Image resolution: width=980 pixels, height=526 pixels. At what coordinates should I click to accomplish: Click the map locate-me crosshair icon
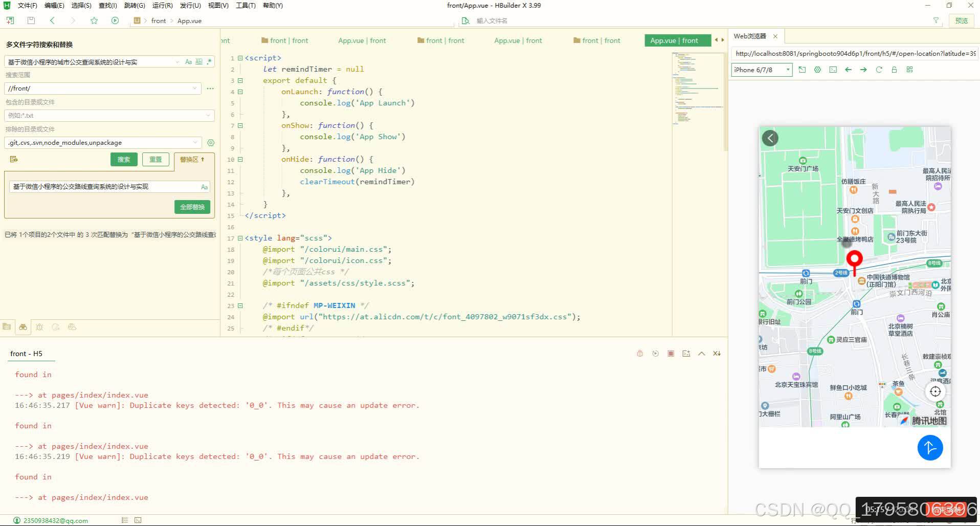(936, 391)
